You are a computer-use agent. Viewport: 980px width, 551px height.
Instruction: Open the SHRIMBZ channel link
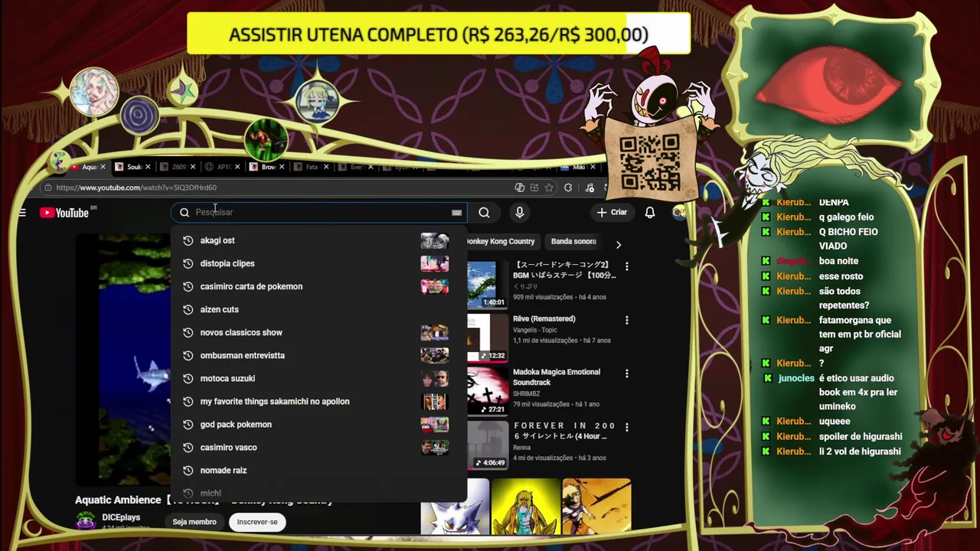click(526, 393)
